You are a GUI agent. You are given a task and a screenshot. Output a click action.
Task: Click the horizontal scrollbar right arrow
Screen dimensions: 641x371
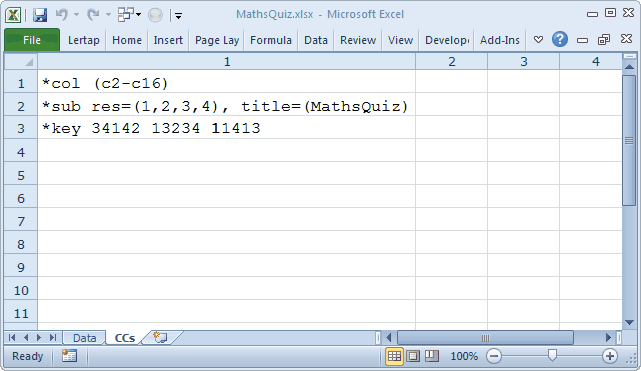pos(608,337)
